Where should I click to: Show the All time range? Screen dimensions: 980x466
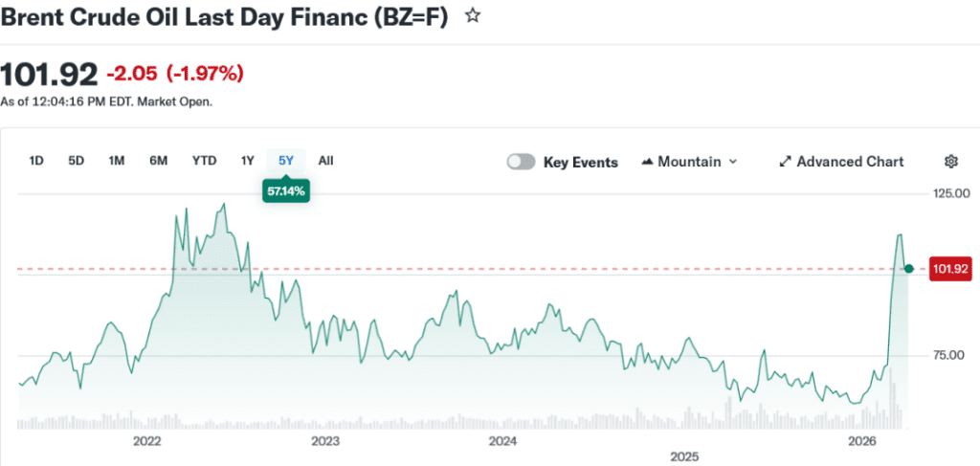click(325, 161)
